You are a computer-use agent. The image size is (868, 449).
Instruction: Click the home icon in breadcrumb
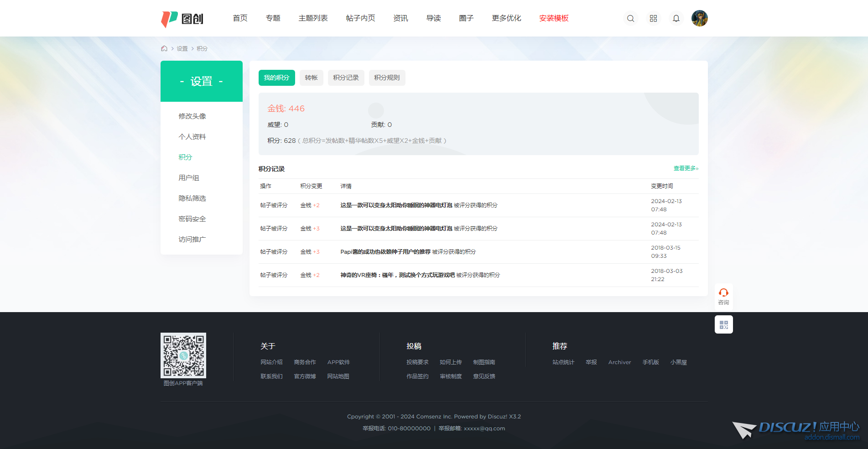pos(164,48)
